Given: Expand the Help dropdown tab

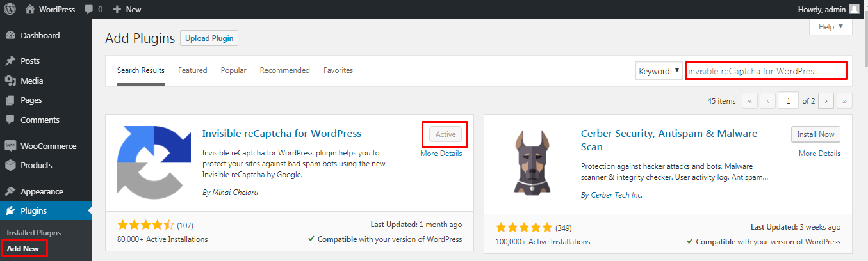Looking at the screenshot, I should (831, 27).
